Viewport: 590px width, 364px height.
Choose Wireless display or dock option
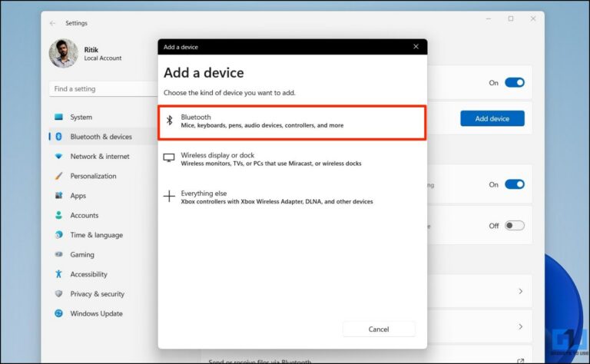[x=292, y=159]
